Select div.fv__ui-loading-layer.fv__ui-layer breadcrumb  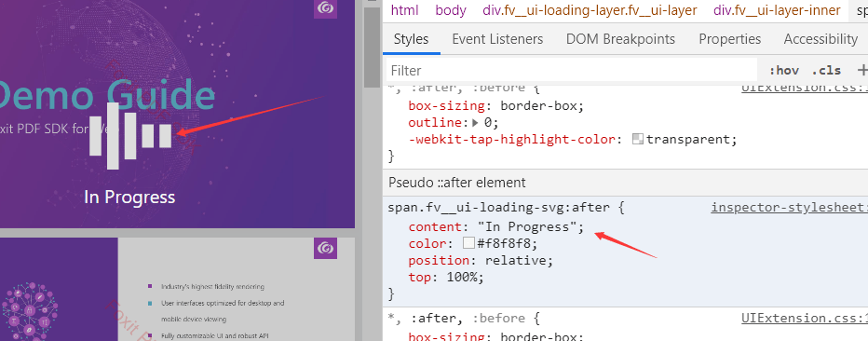590,10
